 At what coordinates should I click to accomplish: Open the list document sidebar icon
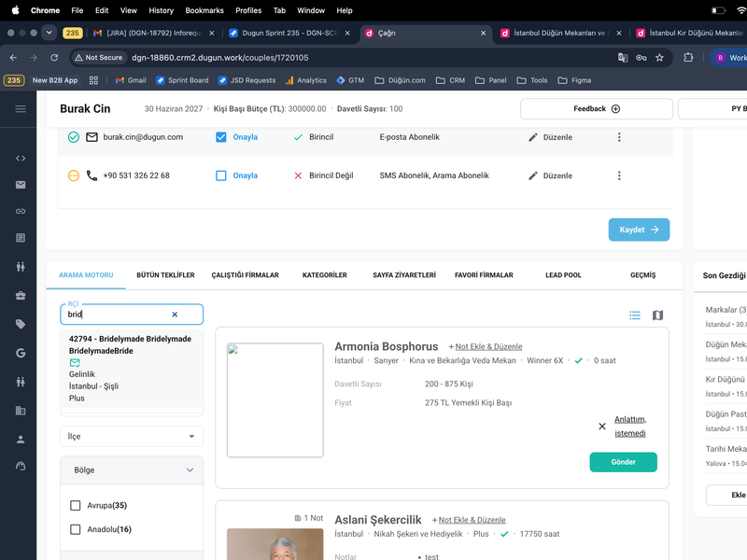pos(21,238)
